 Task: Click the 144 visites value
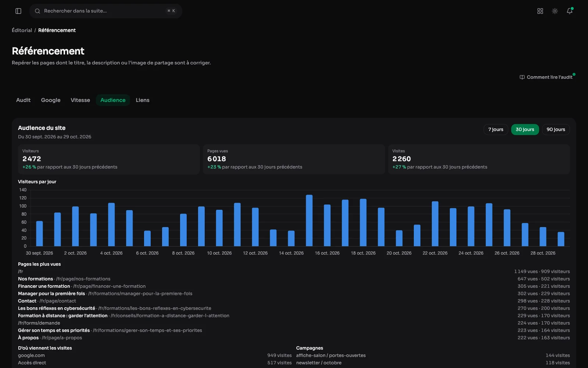click(x=558, y=355)
